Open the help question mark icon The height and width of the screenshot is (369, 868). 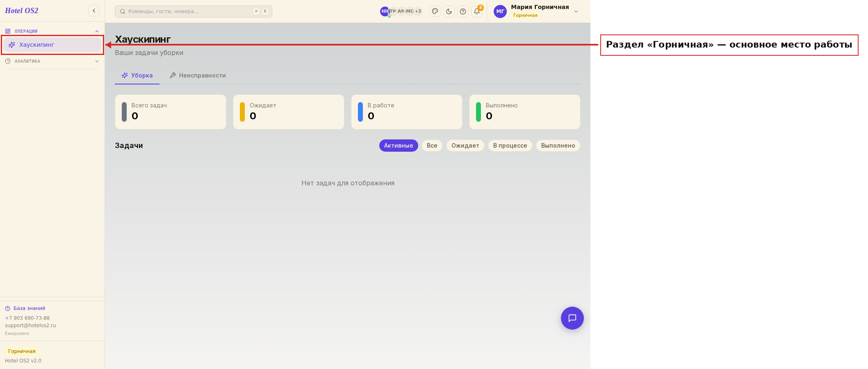click(x=463, y=11)
